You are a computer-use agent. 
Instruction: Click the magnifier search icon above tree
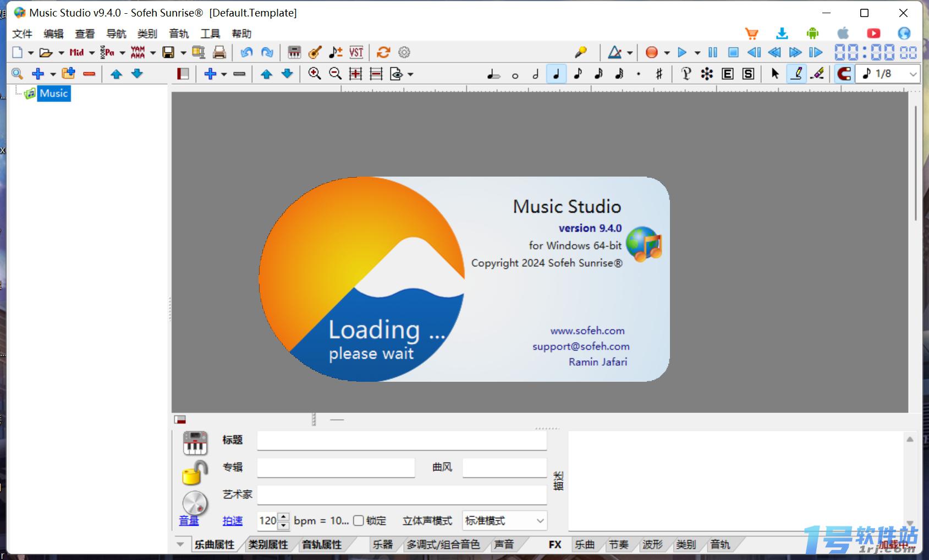17,74
